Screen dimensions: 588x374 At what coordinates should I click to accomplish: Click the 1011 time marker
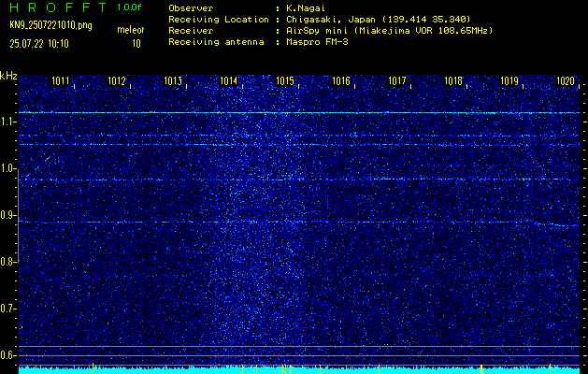[x=61, y=80]
